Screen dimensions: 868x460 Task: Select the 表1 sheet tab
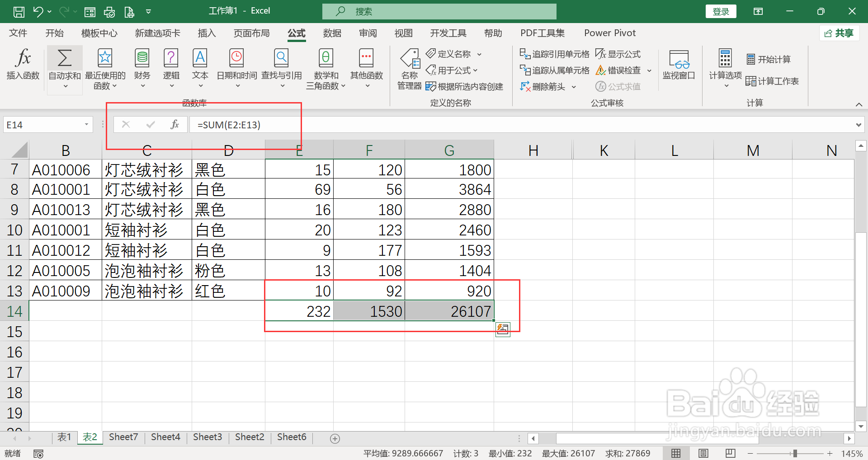click(64, 437)
